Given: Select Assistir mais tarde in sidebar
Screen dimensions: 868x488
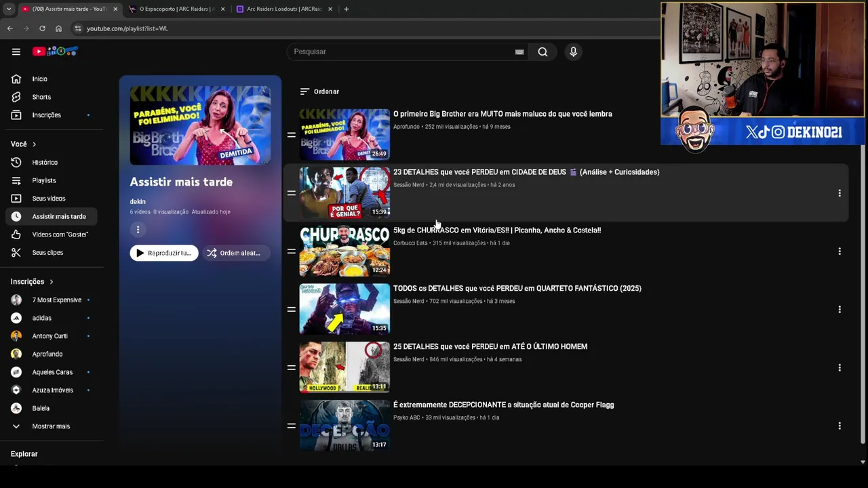Looking at the screenshot, I should pyautogui.click(x=53, y=216).
